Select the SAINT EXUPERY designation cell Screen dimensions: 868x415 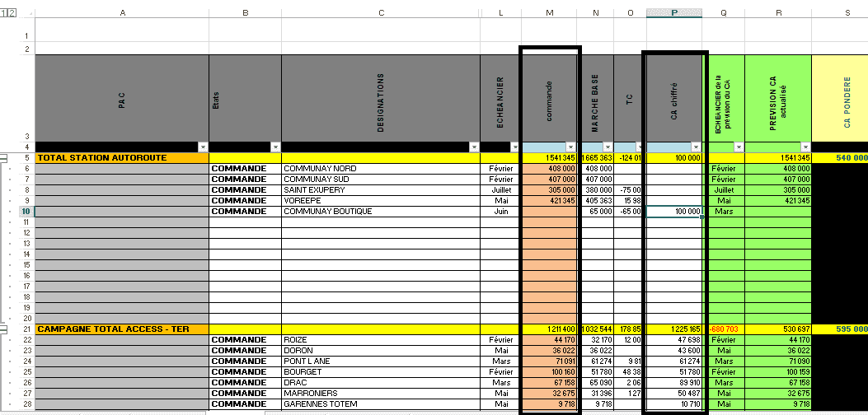pos(381,189)
